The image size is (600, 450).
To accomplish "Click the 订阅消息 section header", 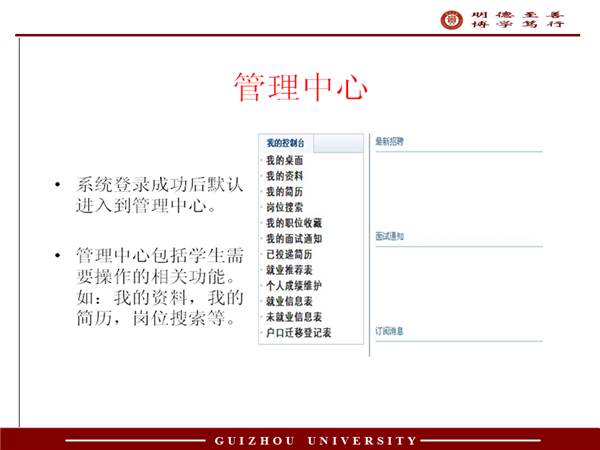I will (390, 330).
